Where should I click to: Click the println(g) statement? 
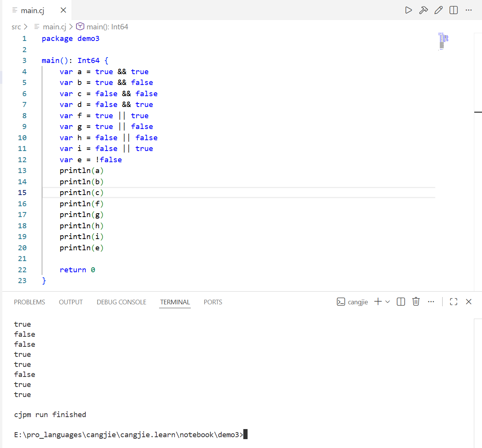coord(81,214)
